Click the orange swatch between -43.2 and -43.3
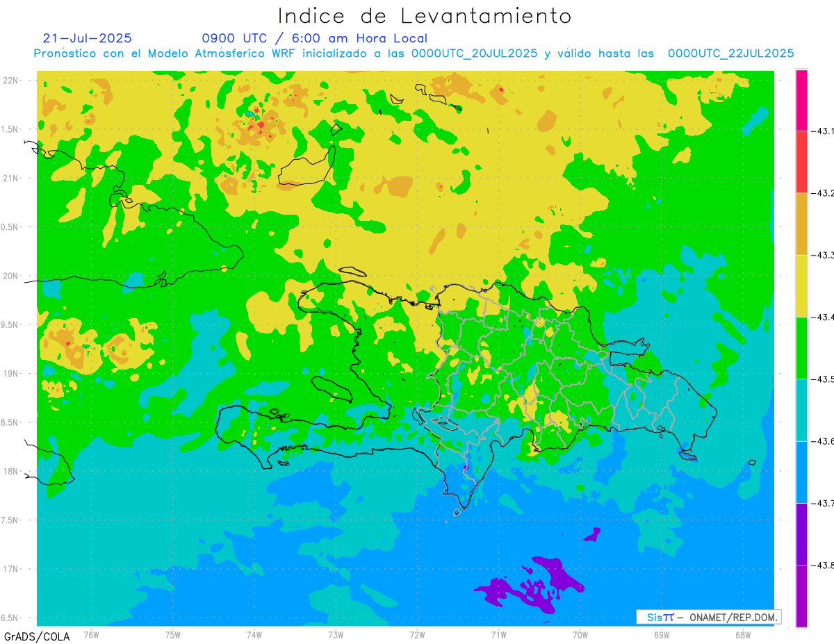Viewport: 834px width, 644px height. click(801, 224)
